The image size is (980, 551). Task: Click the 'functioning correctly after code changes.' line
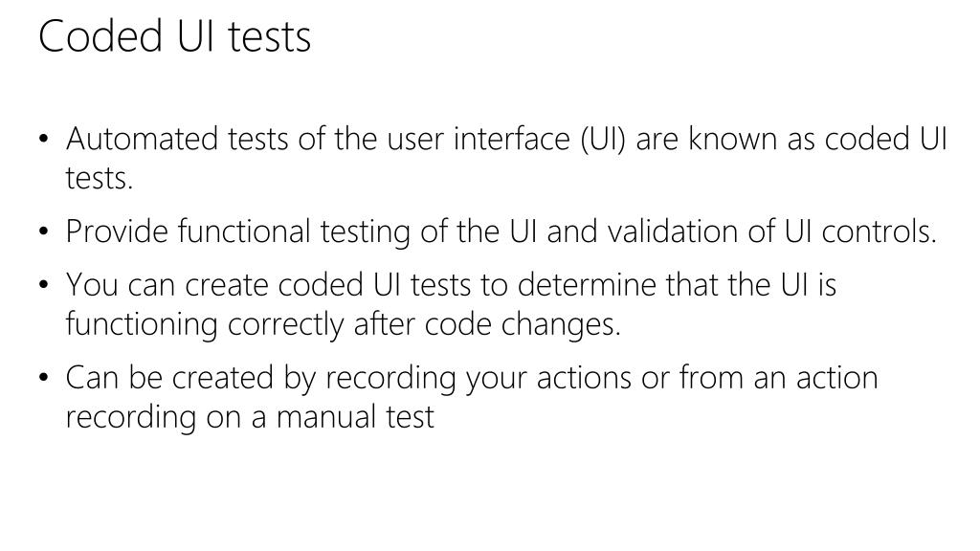(x=344, y=324)
